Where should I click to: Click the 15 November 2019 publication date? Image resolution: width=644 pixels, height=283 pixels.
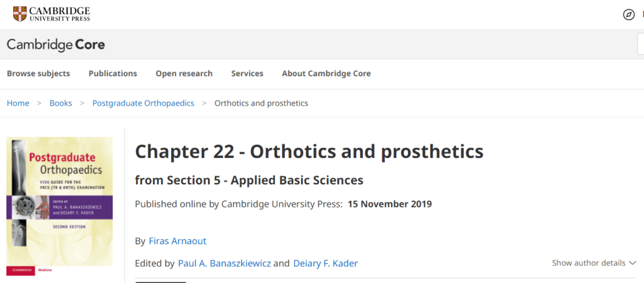(390, 204)
